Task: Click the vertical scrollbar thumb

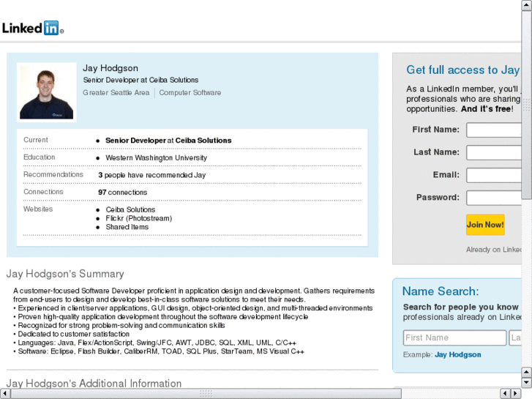Action: click(x=527, y=105)
